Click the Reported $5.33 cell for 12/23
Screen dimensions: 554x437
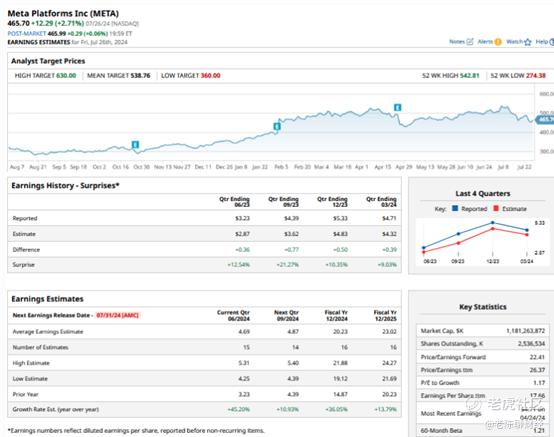[x=340, y=218]
